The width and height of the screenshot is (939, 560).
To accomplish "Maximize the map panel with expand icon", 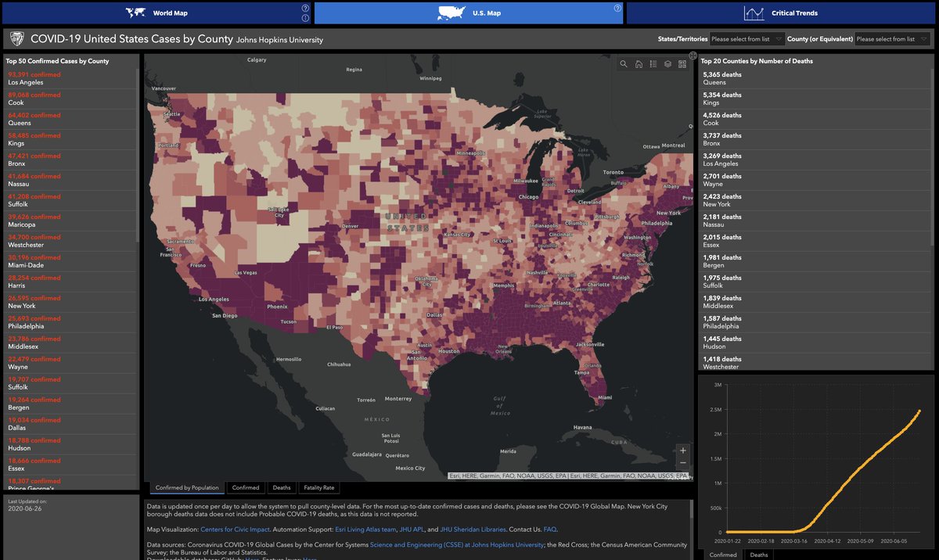I will click(x=693, y=56).
